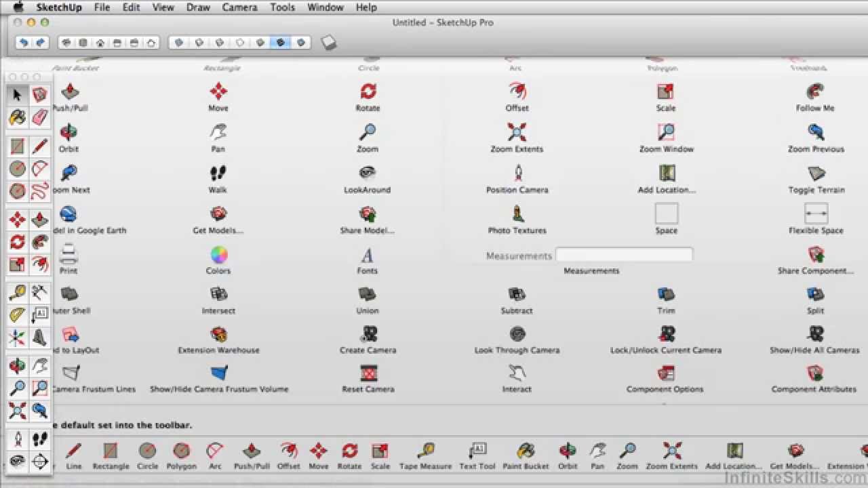This screenshot has width=868, height=488.
Task: Click Rectangle in the default toolbar set
Action: coord(111,456)
